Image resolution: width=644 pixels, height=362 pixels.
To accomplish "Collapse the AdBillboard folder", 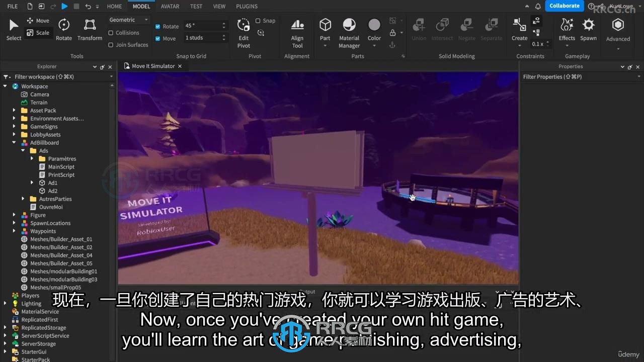I will [14, 143].
